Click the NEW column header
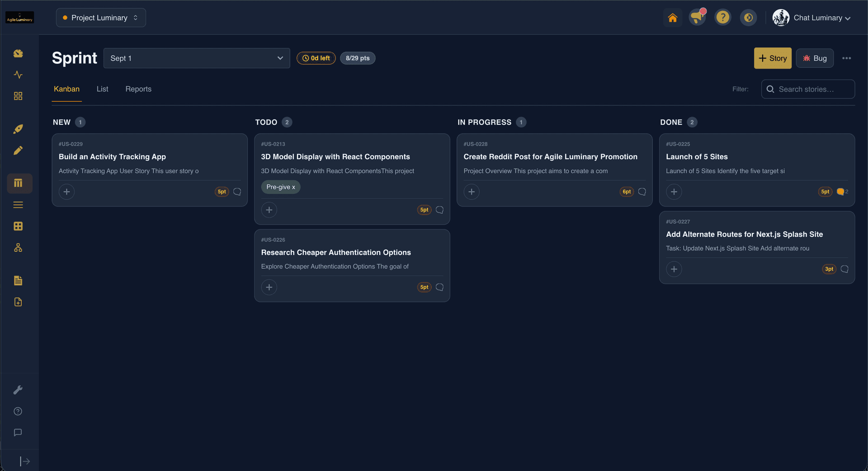The height and width of the screenshot is (471, 868). coord(61,122)
